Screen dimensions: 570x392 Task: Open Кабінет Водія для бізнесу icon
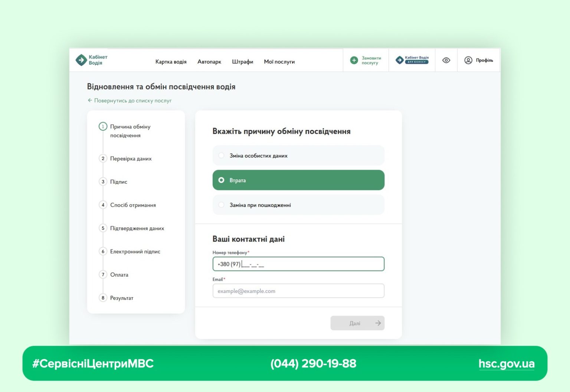(x=399, y=60)
